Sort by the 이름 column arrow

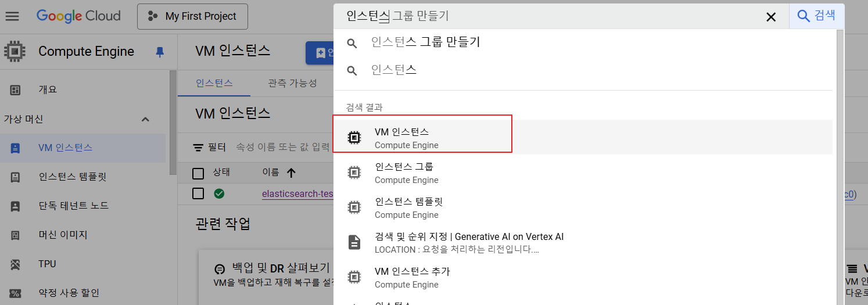[291, 173]
